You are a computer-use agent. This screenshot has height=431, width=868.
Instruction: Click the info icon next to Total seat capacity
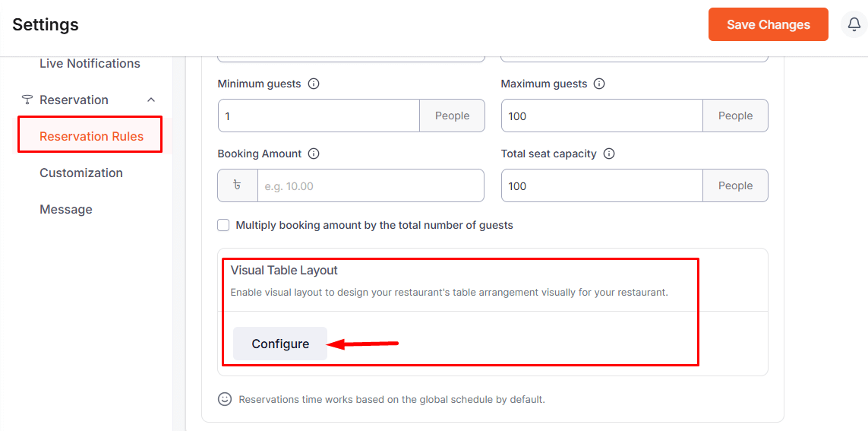point(609,154)
